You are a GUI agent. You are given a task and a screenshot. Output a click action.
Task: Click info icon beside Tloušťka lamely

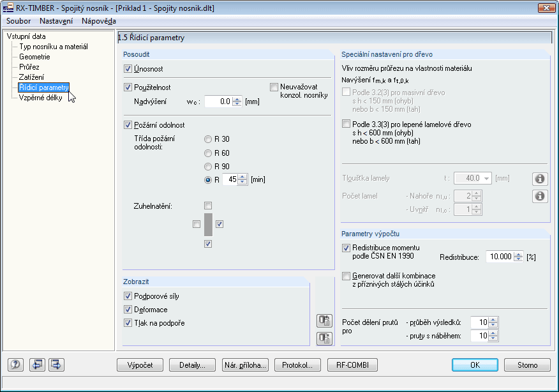point(540,179)
